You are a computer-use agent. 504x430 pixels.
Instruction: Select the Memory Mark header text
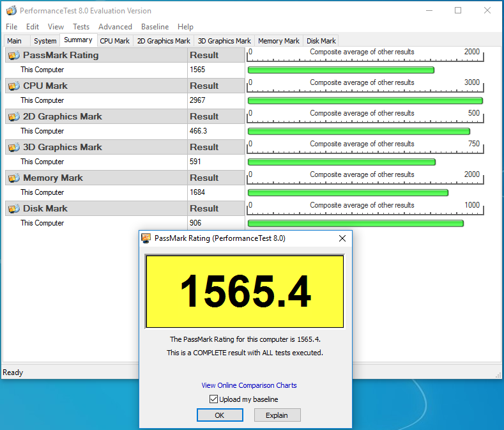click(53, 178)
